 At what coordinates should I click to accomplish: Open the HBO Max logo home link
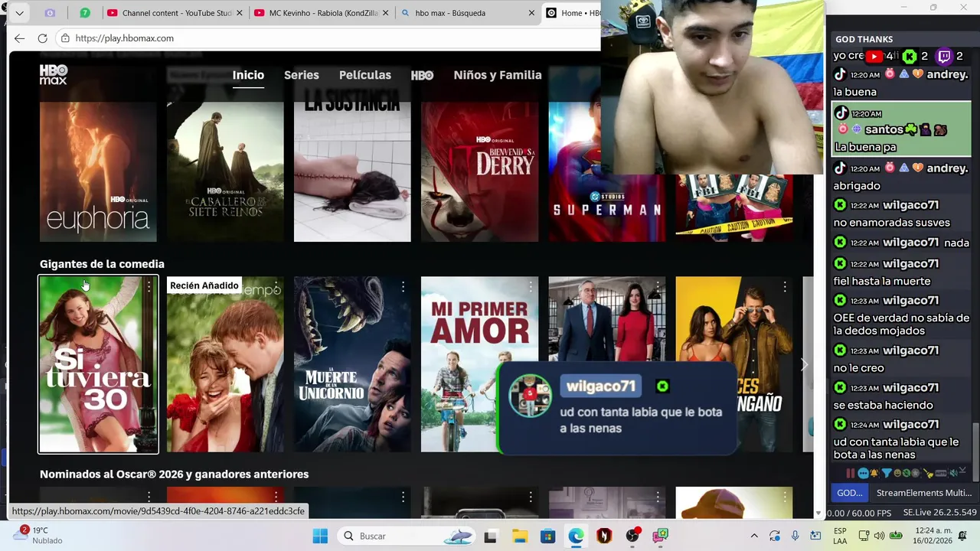click(54, 74)
